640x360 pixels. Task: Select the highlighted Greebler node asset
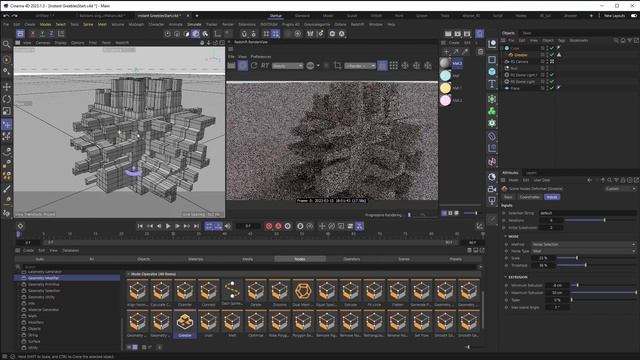[x=185, y=323]
